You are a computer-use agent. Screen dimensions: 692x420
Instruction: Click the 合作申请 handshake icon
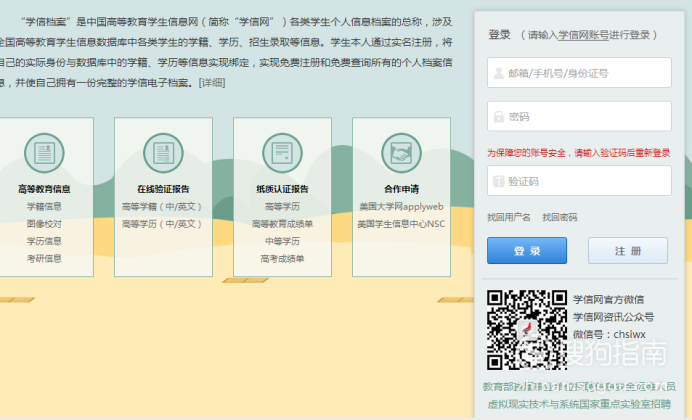click(x=402, y=153)
